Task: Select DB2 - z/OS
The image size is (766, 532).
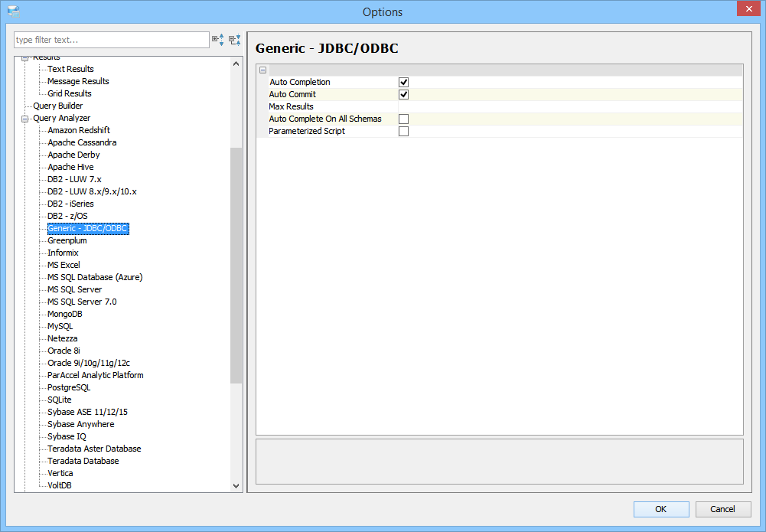Action: [x=67, y=215]
